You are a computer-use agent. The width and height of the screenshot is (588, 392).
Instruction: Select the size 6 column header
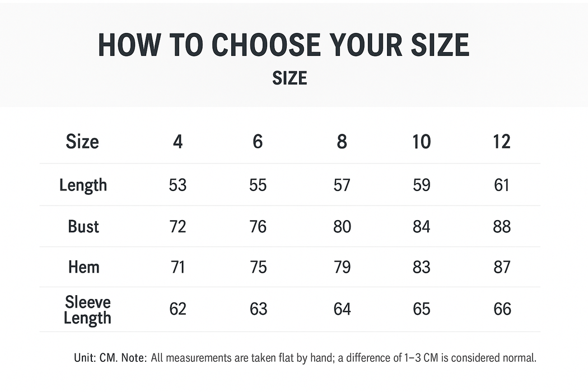coord(258,142)
